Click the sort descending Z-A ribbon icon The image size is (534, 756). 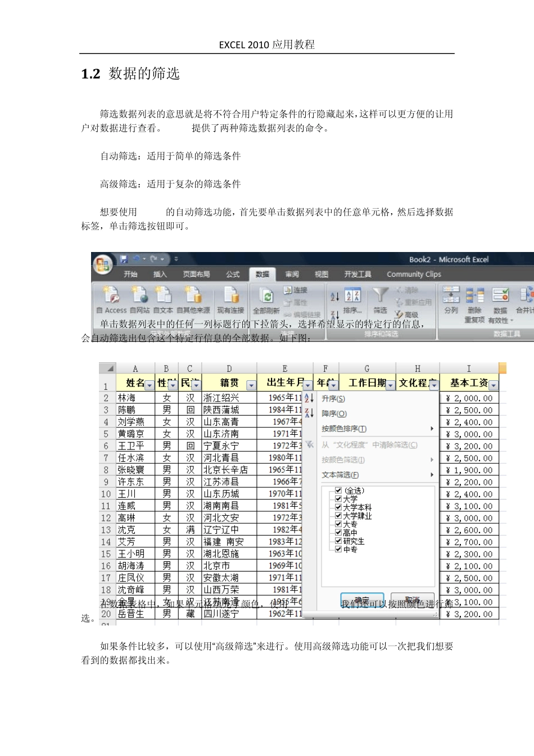point(334,315)
